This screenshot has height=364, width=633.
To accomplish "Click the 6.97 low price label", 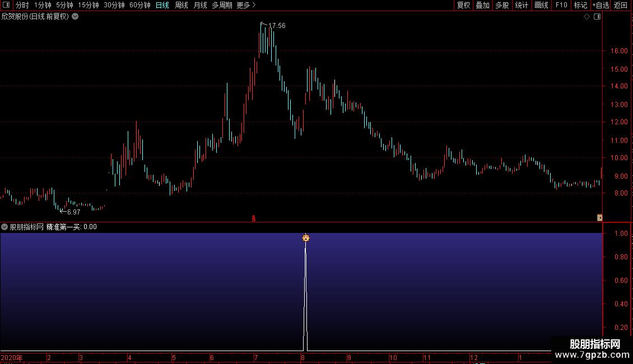I will (73, 212).
